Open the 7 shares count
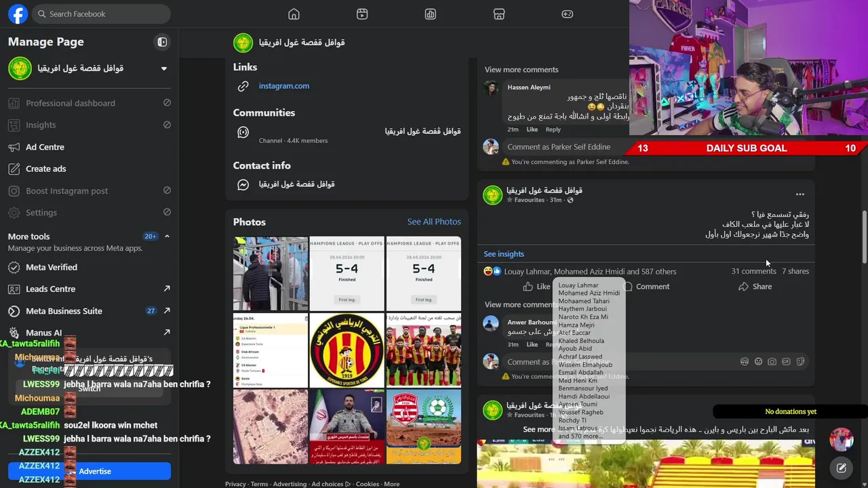This screenshot has width=868, height=488. click(x=795, y=271)
